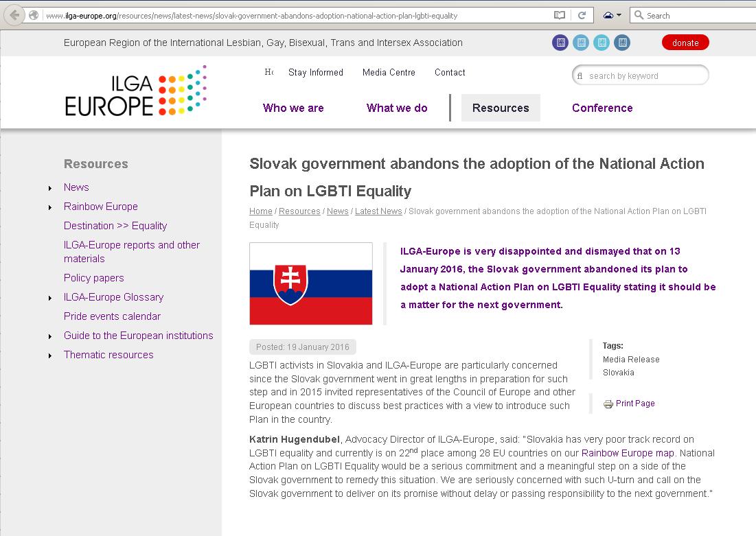Click the printer icon beside Print Page
756x536 pixels.
click(x=608, y=404)
